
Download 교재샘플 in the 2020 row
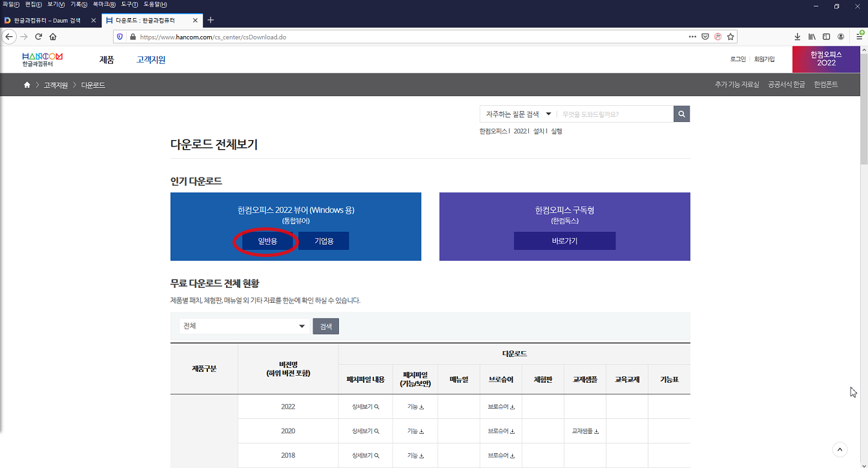coord(585,431)
